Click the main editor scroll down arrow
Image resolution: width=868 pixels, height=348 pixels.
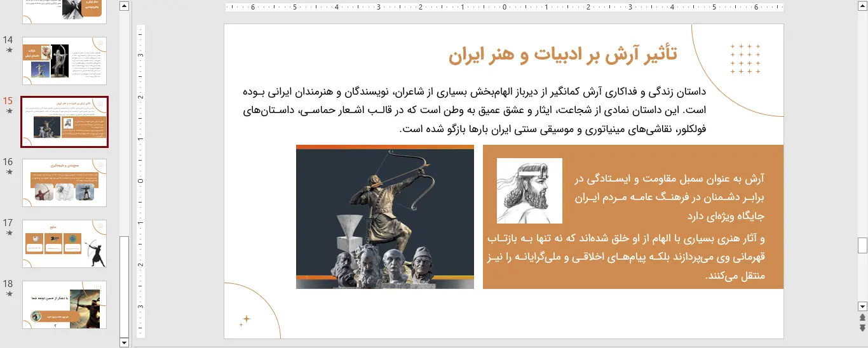pos(862,306)
